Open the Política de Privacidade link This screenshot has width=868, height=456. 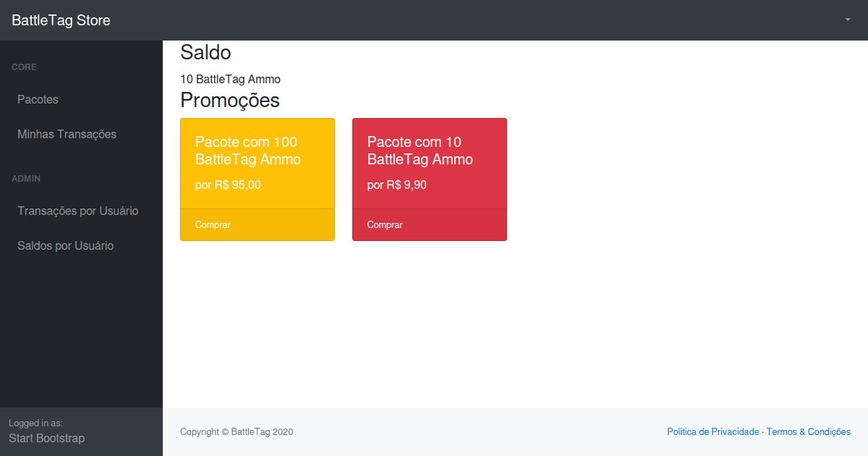coord(712,431)
